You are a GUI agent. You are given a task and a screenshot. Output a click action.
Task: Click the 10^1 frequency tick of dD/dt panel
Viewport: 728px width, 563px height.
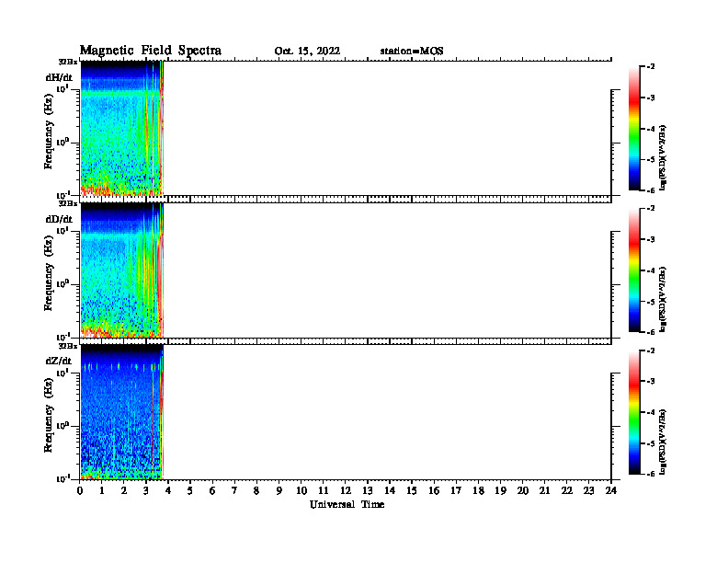point(63,231)
